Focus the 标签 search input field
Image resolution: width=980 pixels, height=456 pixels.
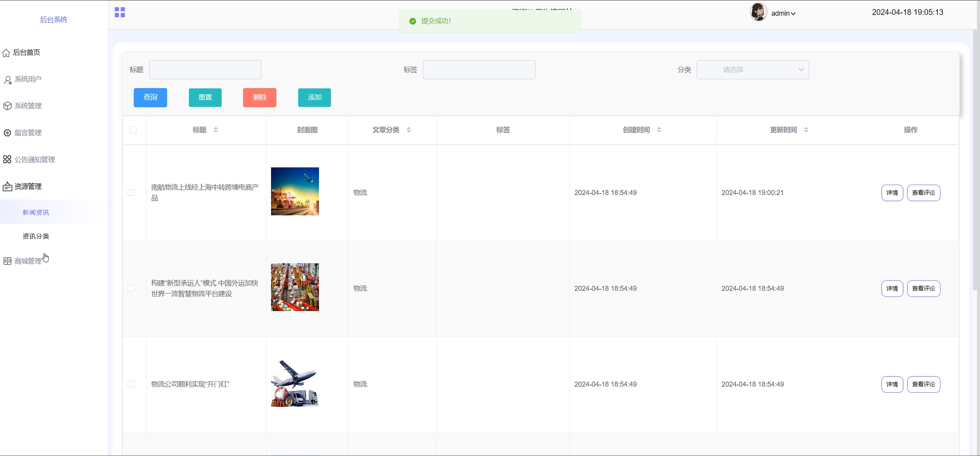[x=479, y=70]
